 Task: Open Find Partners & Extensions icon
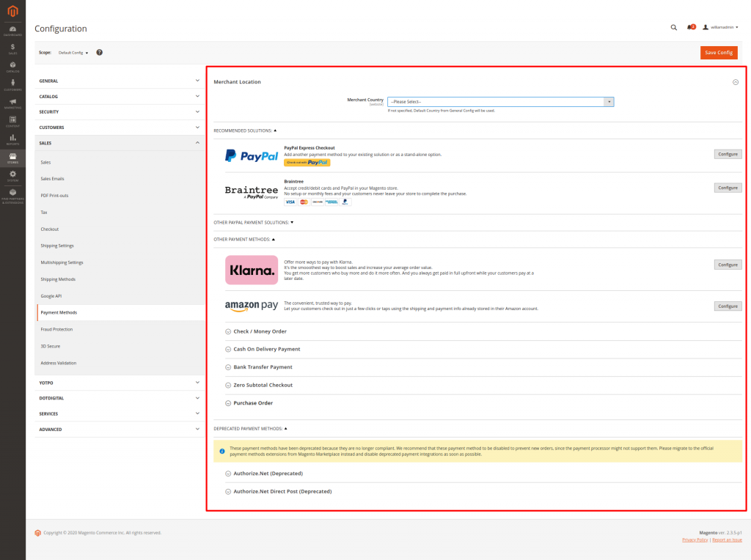point(12,194)
